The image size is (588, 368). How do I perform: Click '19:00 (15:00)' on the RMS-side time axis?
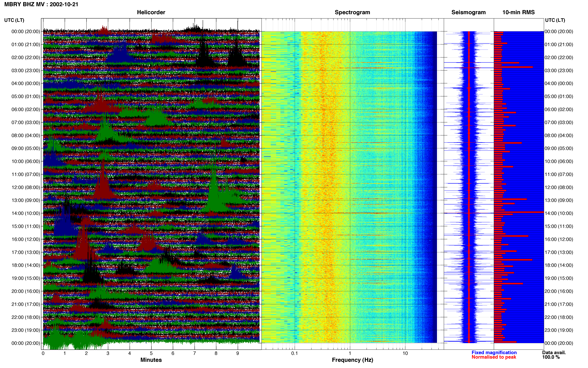point(559,278)
